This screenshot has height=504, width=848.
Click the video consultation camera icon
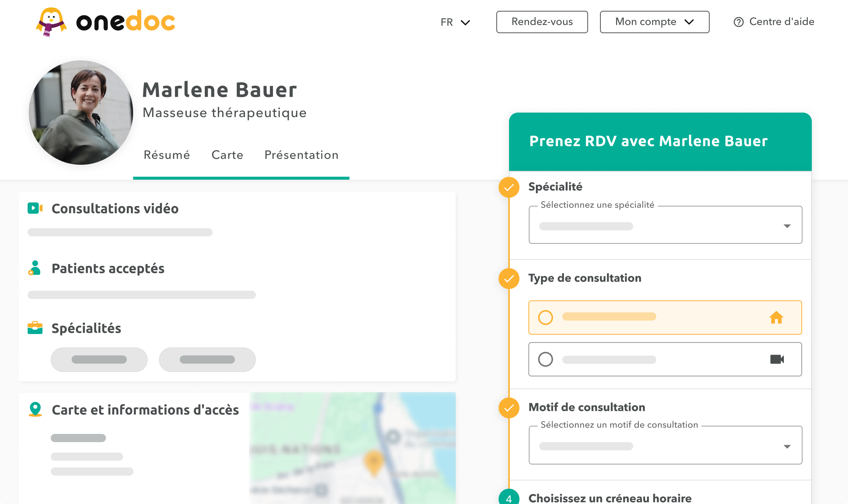(35, 208)
